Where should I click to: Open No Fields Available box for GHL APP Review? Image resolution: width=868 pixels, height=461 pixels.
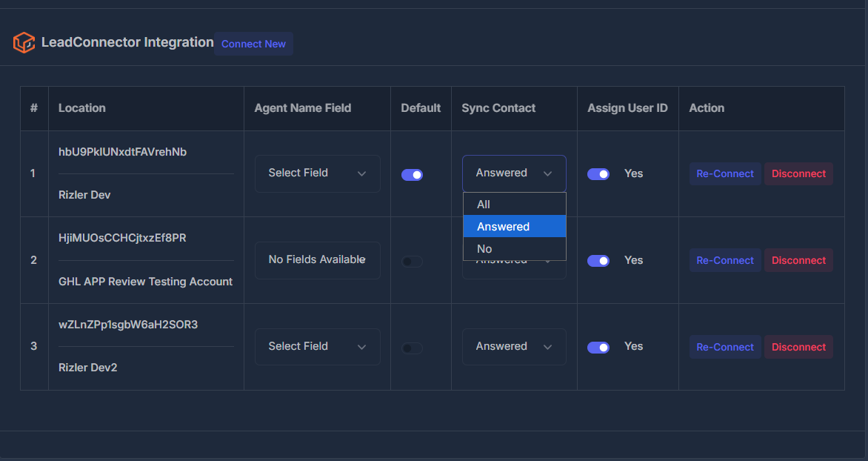tap(317, 260)
